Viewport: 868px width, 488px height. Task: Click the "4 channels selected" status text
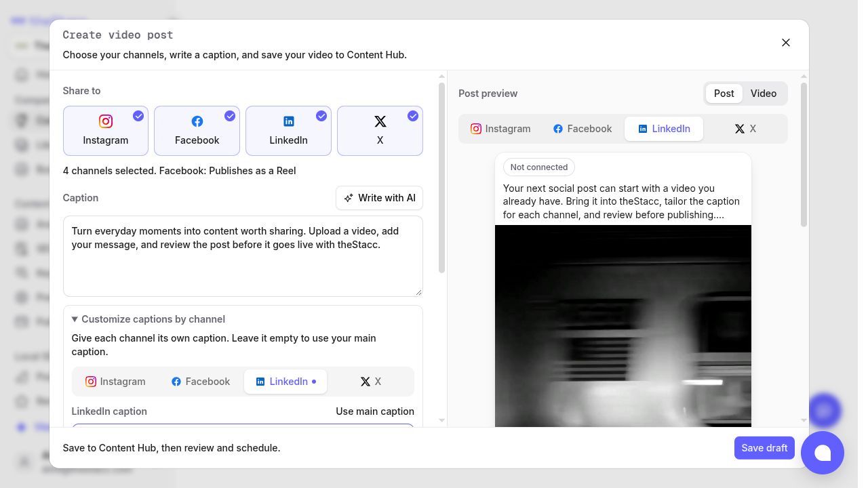pyautogui.click(x=180, y=171)
